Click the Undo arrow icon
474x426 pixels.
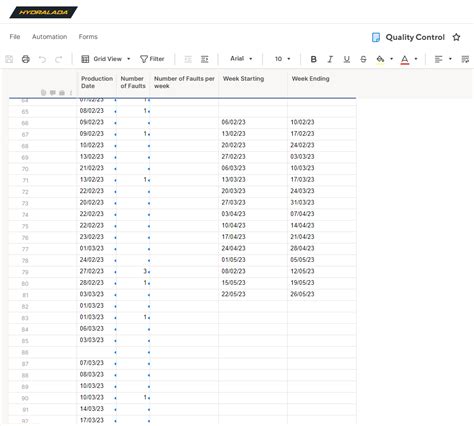pyautogui.click(x=42, y=59)
